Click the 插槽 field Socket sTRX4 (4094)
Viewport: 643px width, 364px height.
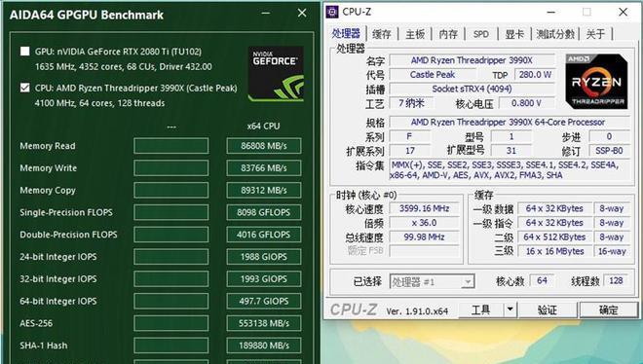point(472,89)
